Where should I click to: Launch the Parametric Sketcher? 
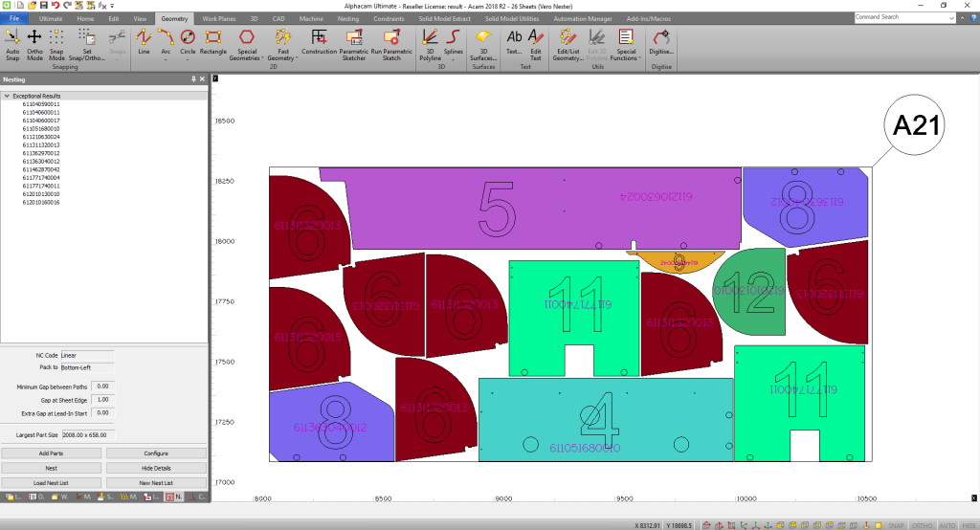353,42
